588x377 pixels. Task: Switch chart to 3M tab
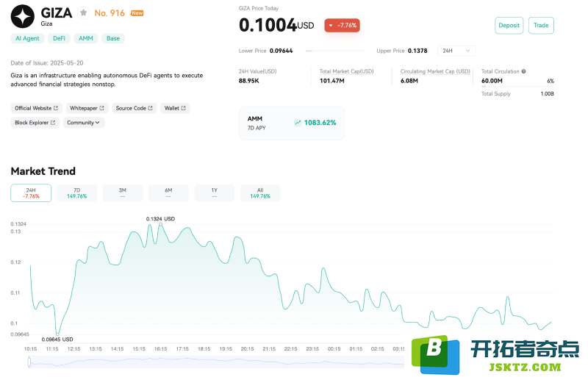123,193
